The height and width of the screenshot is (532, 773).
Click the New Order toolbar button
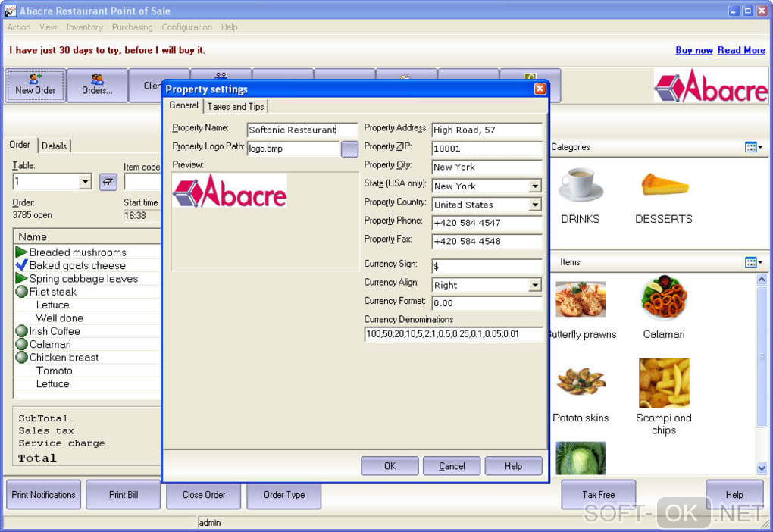(x=36, y=86)
